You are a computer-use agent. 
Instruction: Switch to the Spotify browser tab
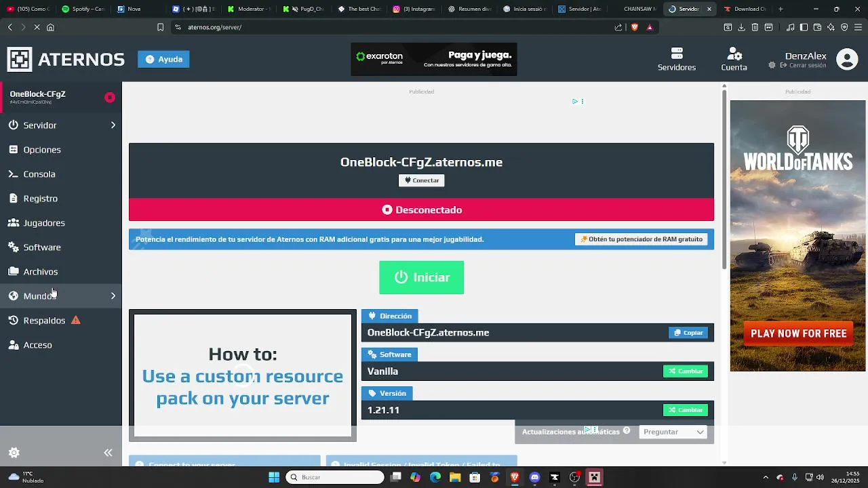point(82,9)
